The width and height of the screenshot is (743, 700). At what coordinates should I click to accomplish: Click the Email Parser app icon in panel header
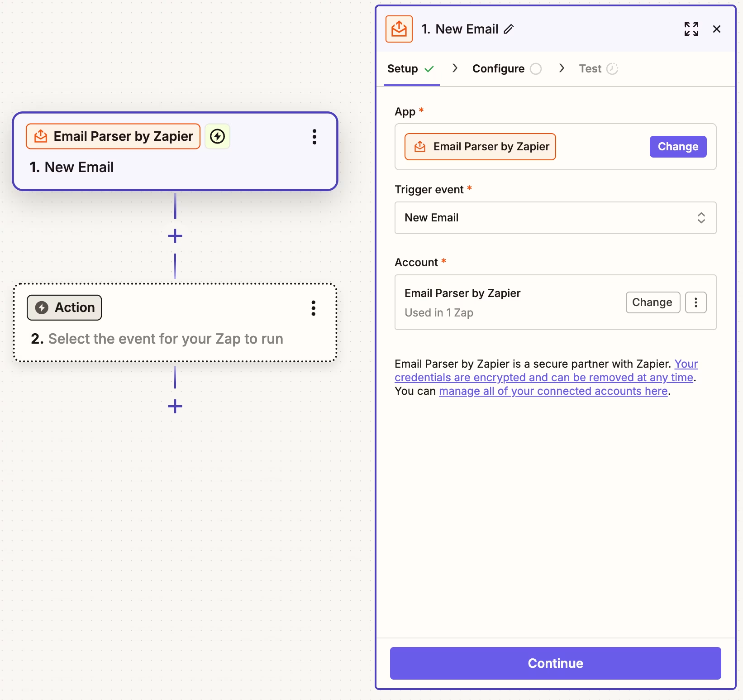[x=399, y=29]
